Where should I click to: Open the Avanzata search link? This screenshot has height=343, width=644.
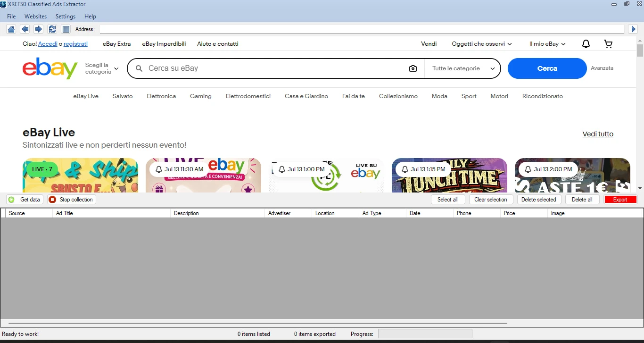point(602,68)
